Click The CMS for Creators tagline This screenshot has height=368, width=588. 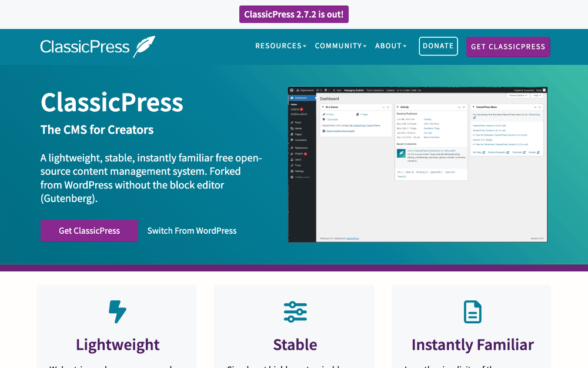(x=97, y=130)
